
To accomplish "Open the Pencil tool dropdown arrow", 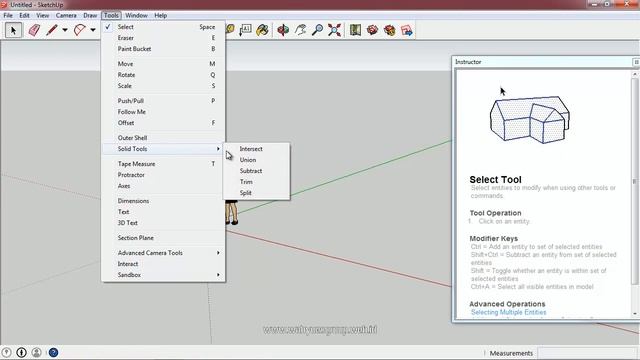I will pos(64,30).
